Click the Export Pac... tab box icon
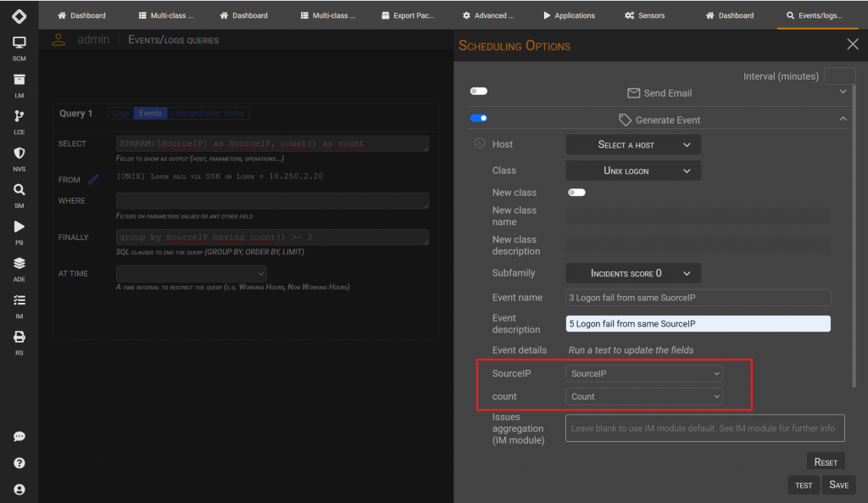The height and width of the screenshot is (503, 868). 386,15
